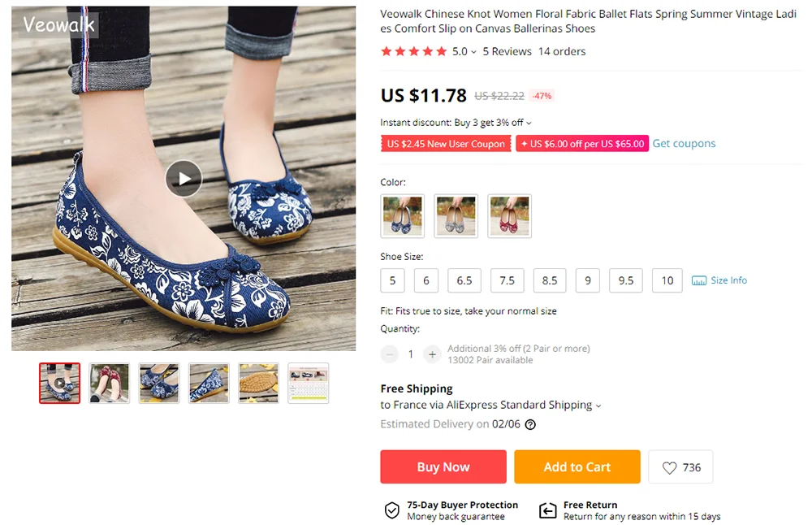Click the heart to add to wishlist
The height and width of the screenshot is (525, 812).
coord(669,466)
